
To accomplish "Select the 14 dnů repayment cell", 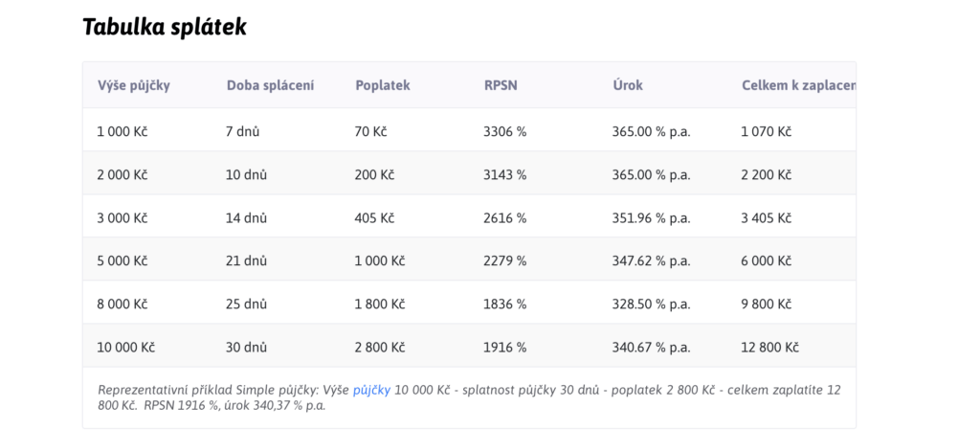I will pyautogui.click(x=246, y=218).
